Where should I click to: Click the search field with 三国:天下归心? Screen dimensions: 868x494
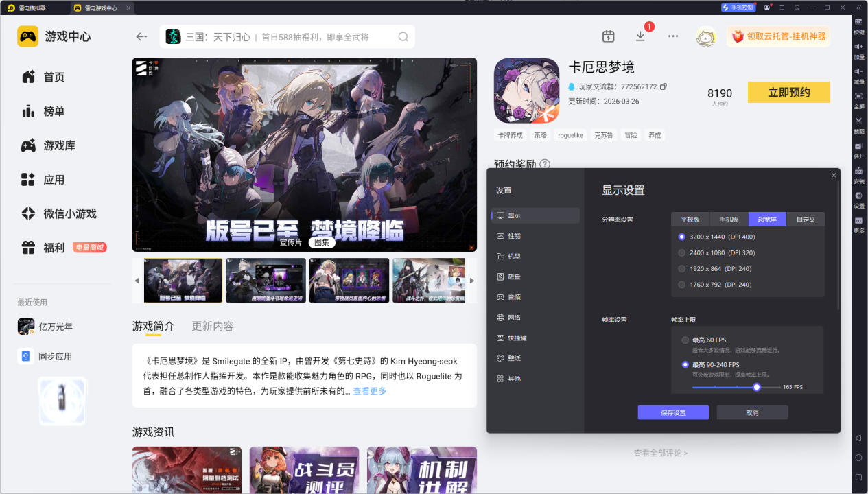tap(288, 37)
